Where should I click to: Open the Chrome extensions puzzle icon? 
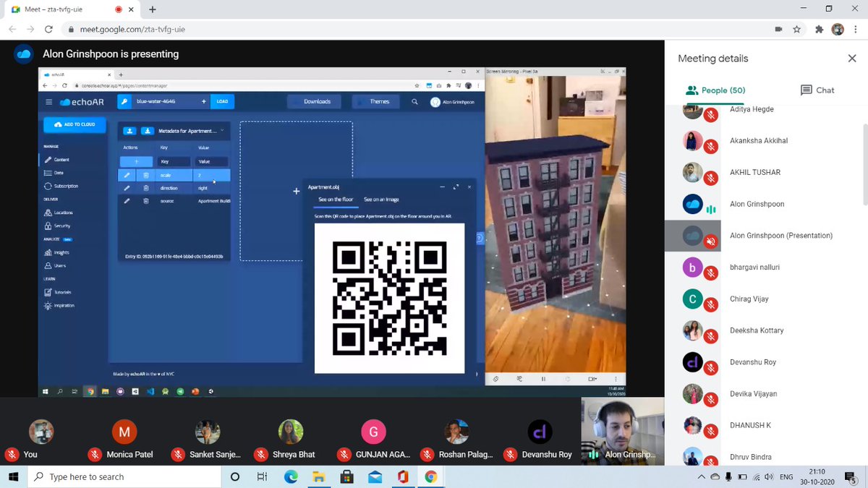(820, 30)
